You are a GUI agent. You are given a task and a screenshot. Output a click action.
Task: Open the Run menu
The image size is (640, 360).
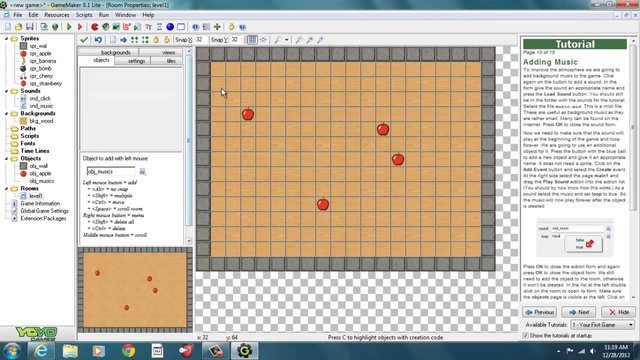pos(104,15)
